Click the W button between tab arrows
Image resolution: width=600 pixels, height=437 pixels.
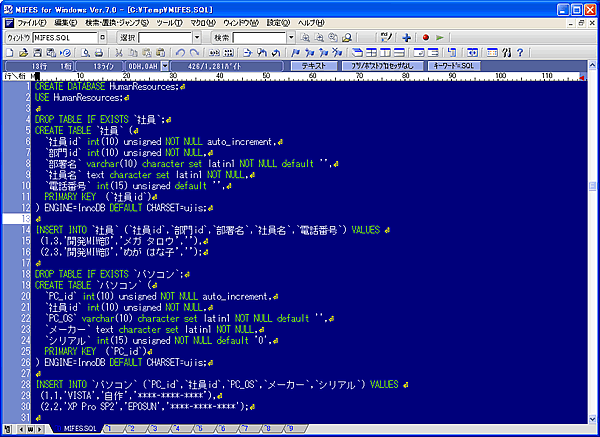pos(31,429)
